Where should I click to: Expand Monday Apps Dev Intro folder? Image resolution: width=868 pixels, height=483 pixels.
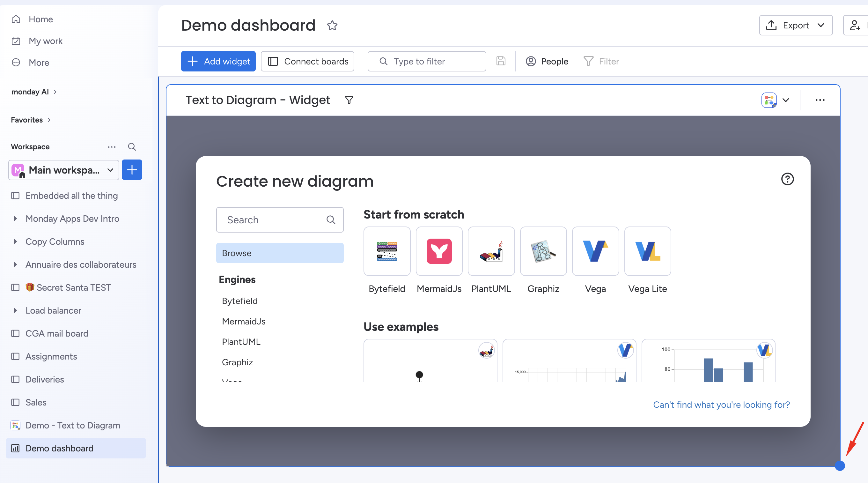15,219
